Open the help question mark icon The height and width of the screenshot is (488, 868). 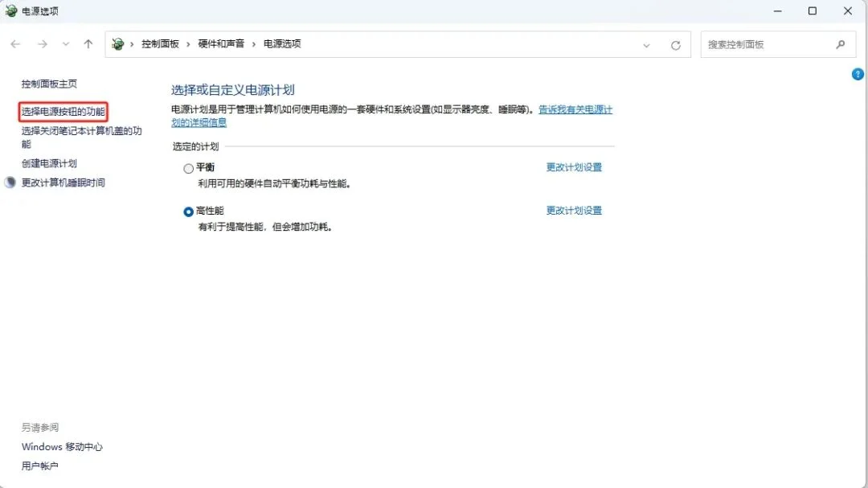click(x=857, y=74)
